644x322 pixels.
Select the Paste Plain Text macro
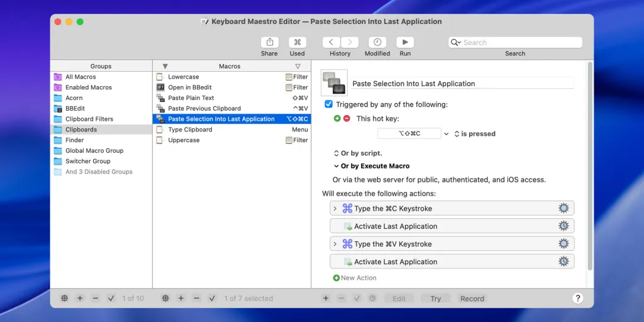[x=191, y=98]
